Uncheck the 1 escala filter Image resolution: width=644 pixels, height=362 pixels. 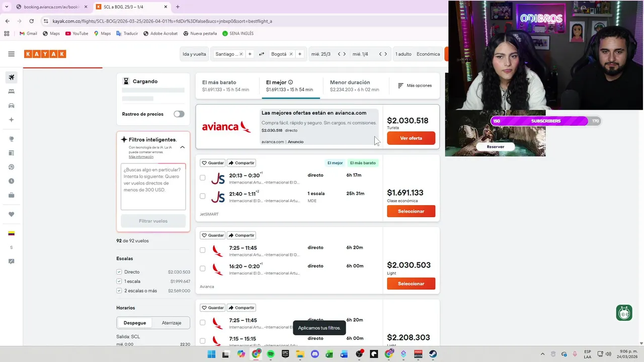[119, 281]
